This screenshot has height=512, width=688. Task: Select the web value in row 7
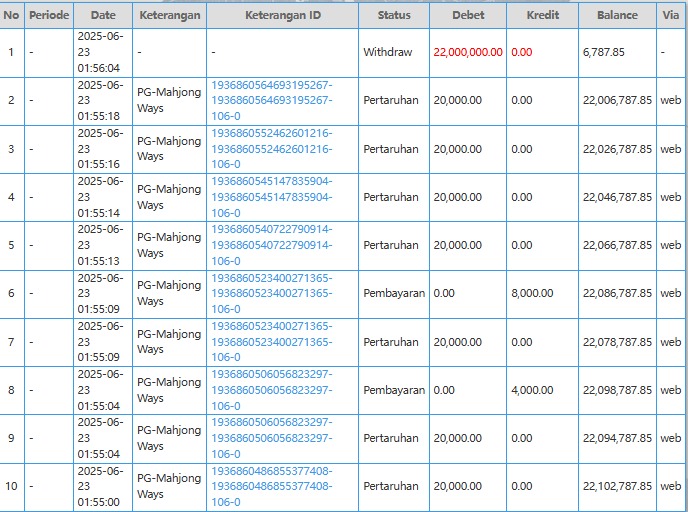pos(671,342)
